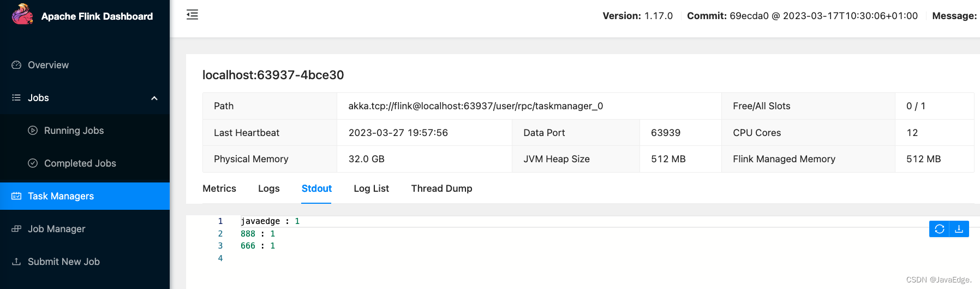Click line 1 of the stdout output

(x=270, y=221)
